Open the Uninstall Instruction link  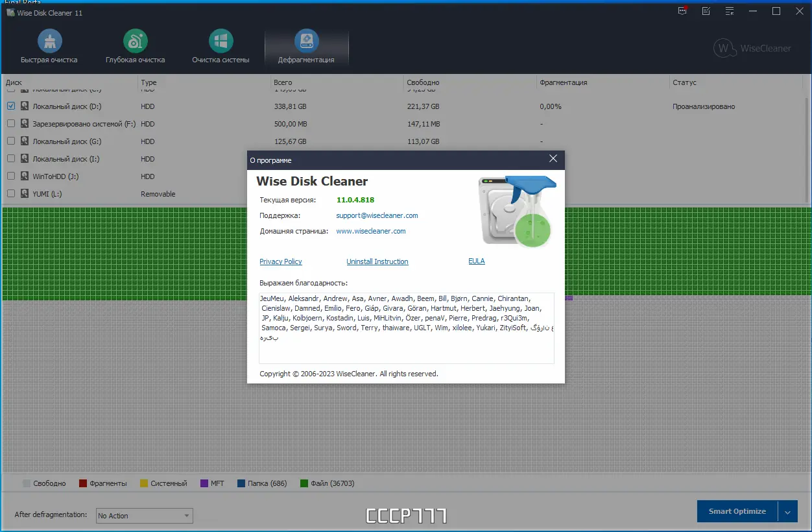[377, 261]
